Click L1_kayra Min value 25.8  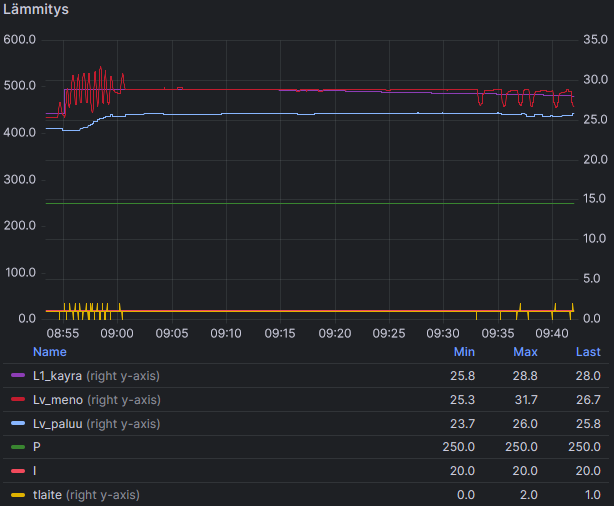(x=462, y=376)
